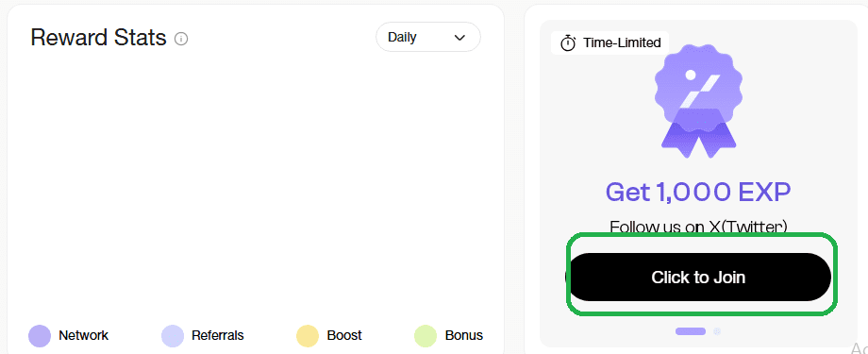Click the Referrals legend label
The width and height of the screenshot is (868, 354).
click(x=218, y=335)
